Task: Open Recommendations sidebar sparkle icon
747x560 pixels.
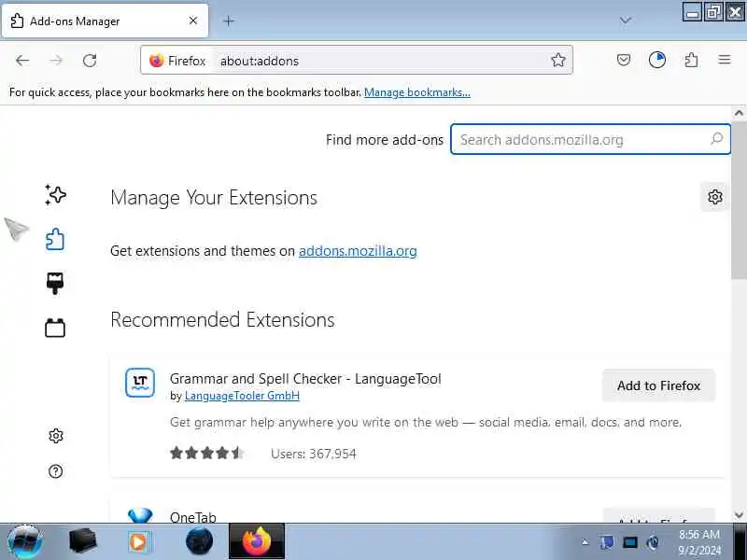Action: point(55,195)
